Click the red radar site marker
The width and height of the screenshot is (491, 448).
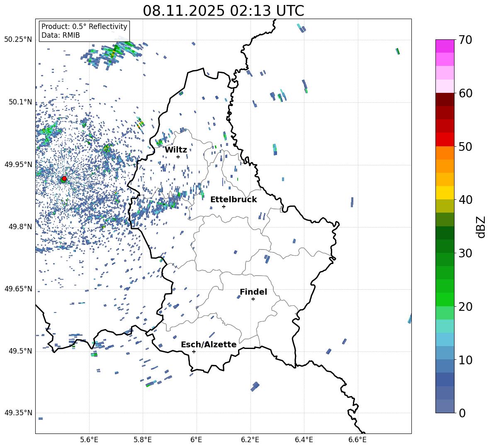click(64, 179)
